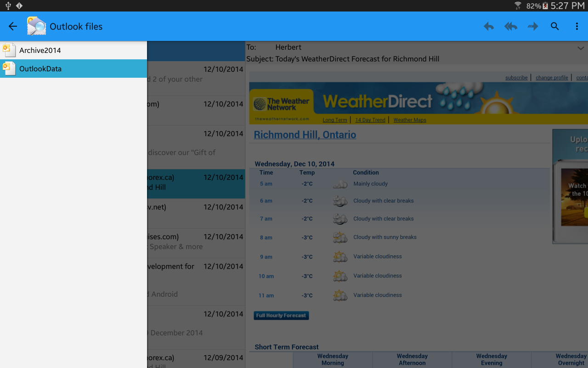
Task: Open the email mentioning "December 2014"
Action: click(x=196, y=328)
